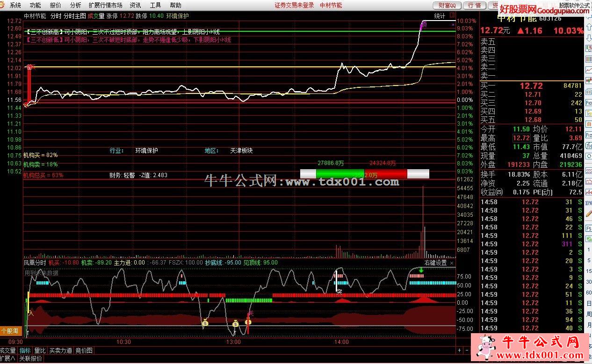Open the 报价 menu
Viewport: 592px width, 364px height.
[55, 5]
